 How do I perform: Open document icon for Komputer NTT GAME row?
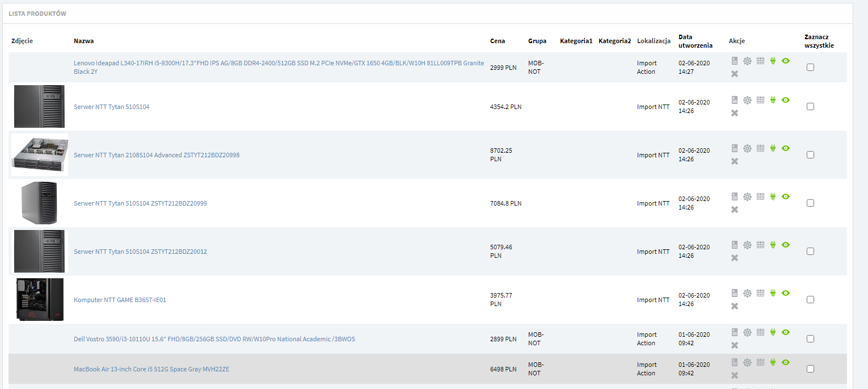(735, 293)
